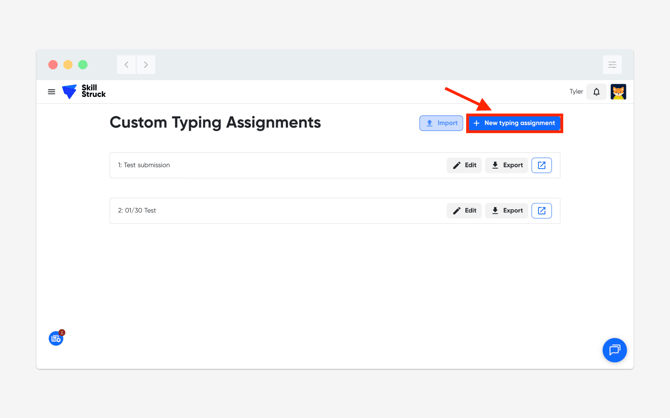This screenshot has height=418, width=670.
Task: Click the Skill Struck logo
Action: [84, 92]
